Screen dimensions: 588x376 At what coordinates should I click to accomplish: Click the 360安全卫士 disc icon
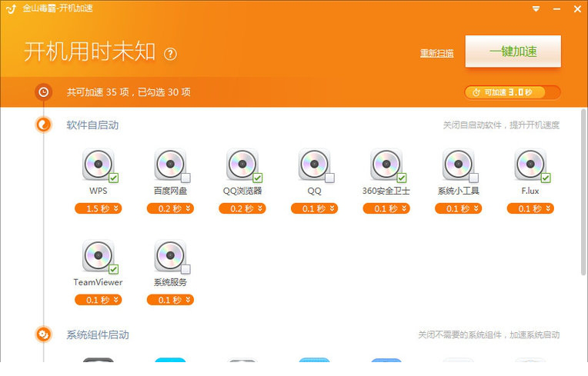[x=386, y=164]
